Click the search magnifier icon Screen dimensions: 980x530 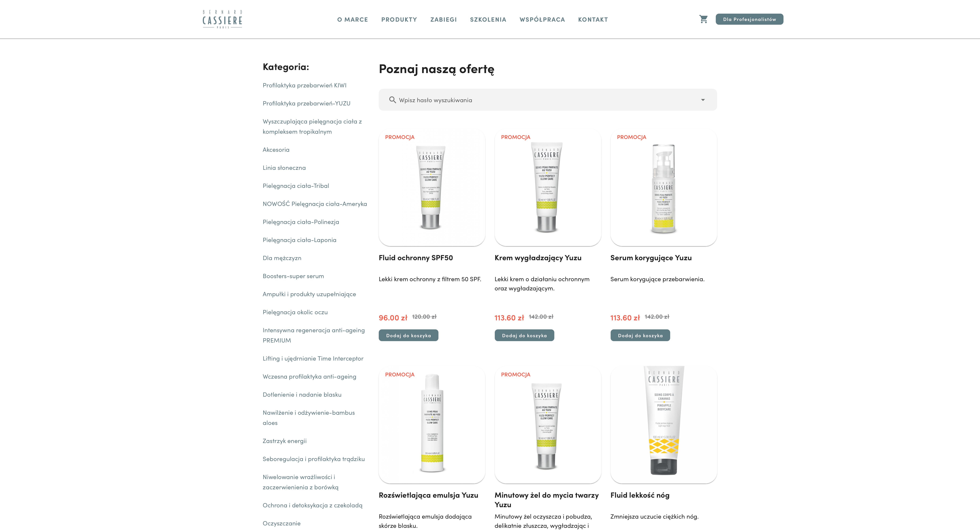click(x=392, y=100)
